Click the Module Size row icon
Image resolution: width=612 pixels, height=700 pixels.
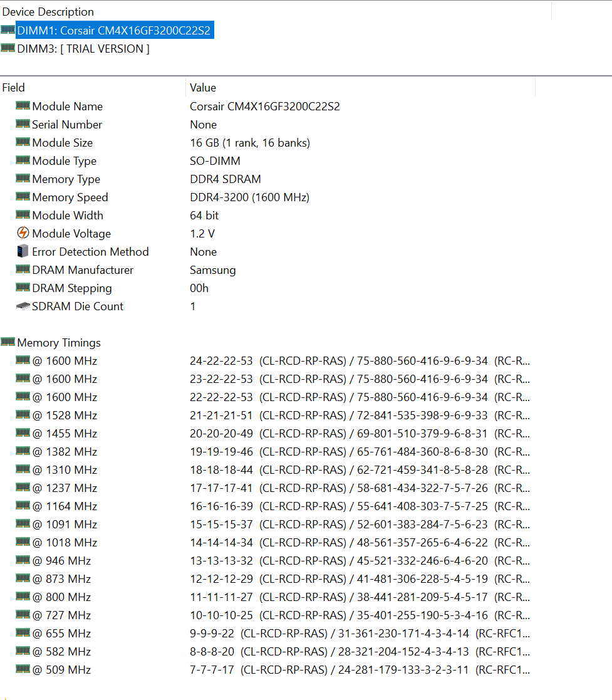click(23, 142)
